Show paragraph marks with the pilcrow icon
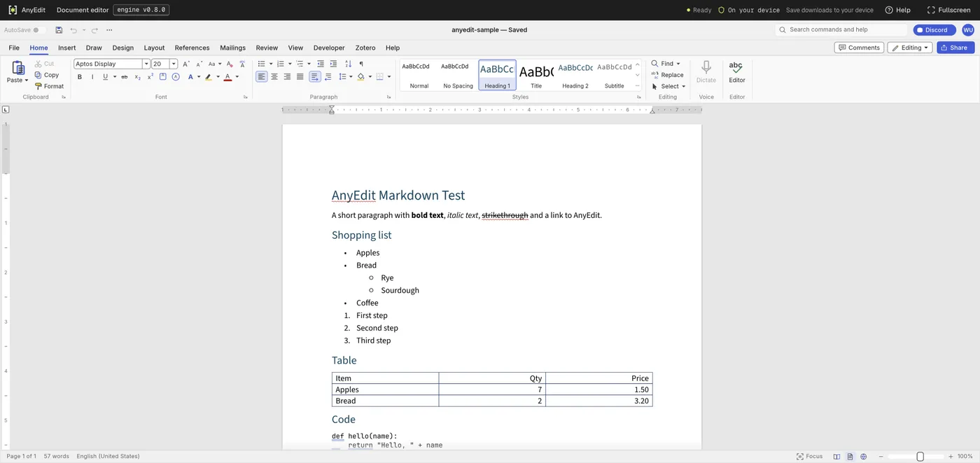The image size is (980, 463). pyautogui.click(x=361, y=64)
